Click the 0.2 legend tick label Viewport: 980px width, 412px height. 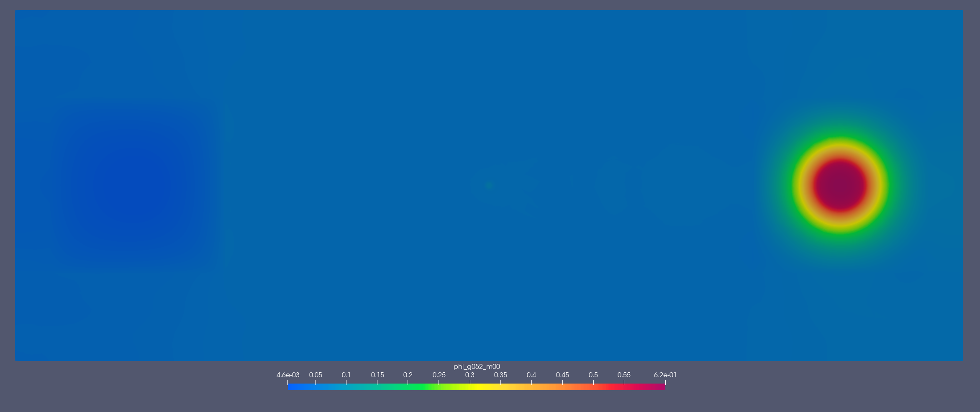coord(408,375)
